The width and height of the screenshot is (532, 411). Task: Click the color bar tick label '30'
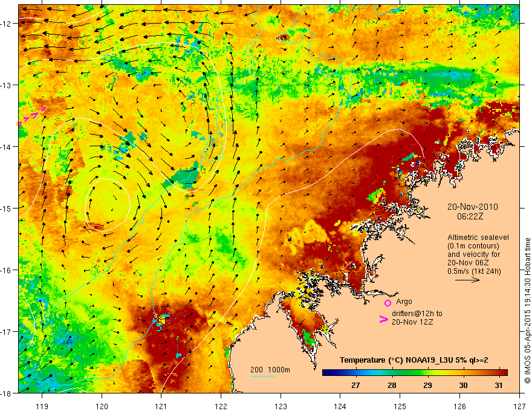point(463,385)
